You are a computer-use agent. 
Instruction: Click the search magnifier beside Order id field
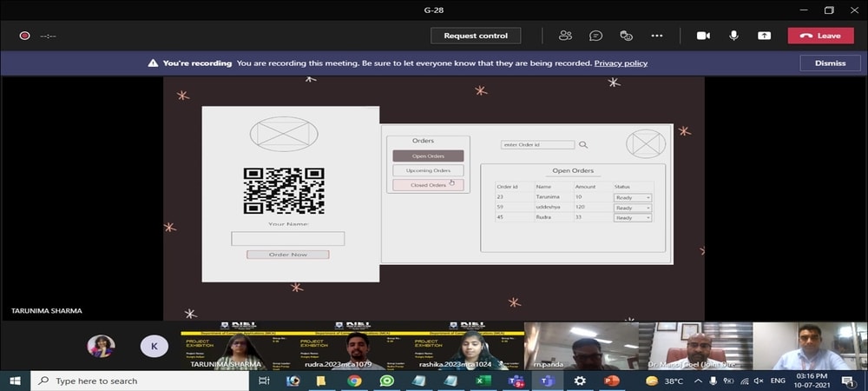[x=583, y=145]
